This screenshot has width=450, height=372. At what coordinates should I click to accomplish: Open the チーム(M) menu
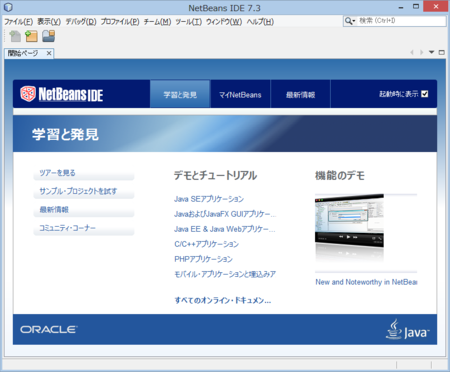(157, 22)
